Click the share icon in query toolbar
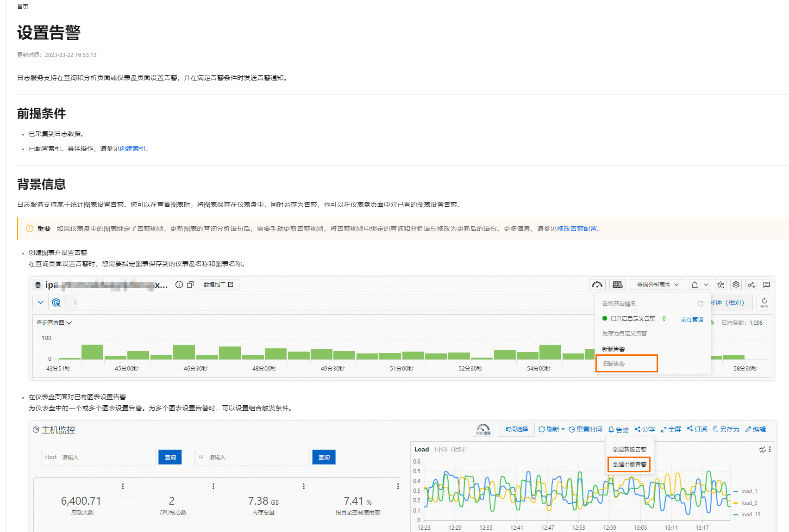The image size is (789, 532). (x=751, y=285)
